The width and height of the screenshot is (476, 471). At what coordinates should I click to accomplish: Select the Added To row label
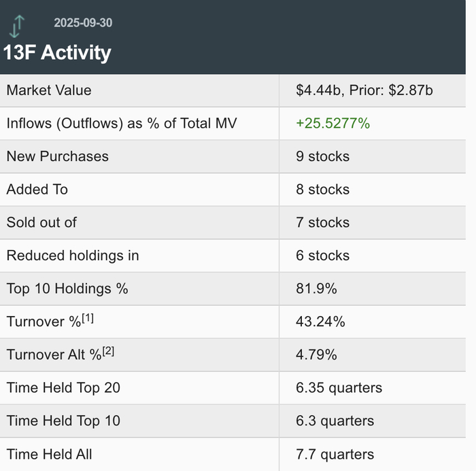(37, 190)
